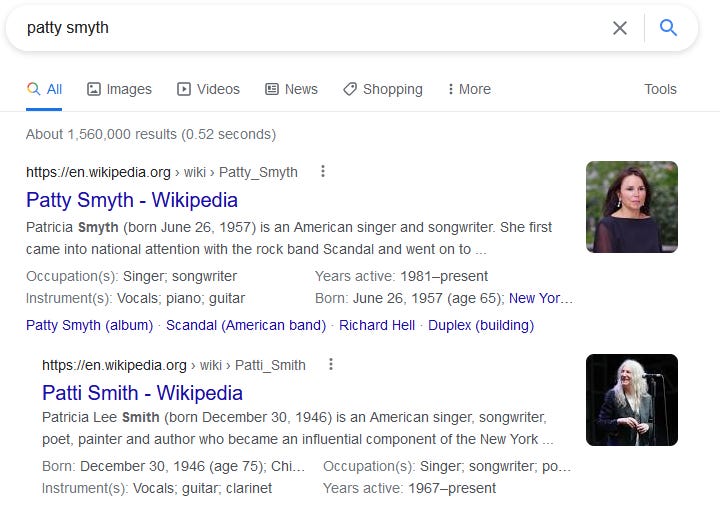The height and width of the screenshot is (520, 720).
Task: Expand the More search options menu
Action: pos(469,89)
